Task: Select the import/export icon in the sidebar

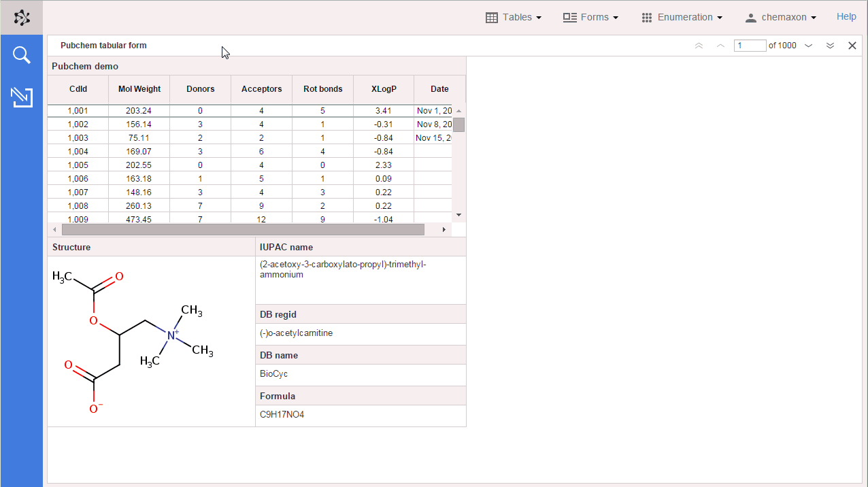Action: 21,97
